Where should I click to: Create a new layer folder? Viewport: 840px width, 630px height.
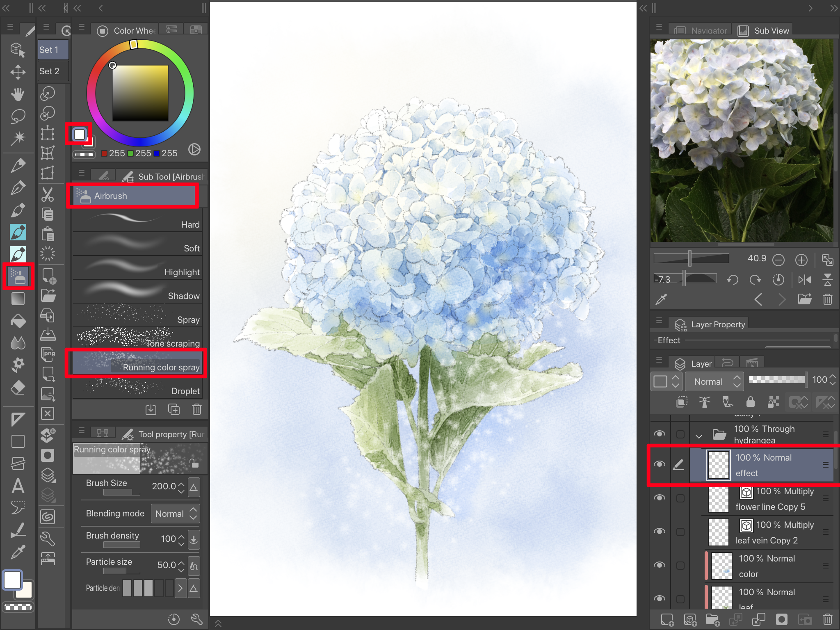click(x=713, y=619)
